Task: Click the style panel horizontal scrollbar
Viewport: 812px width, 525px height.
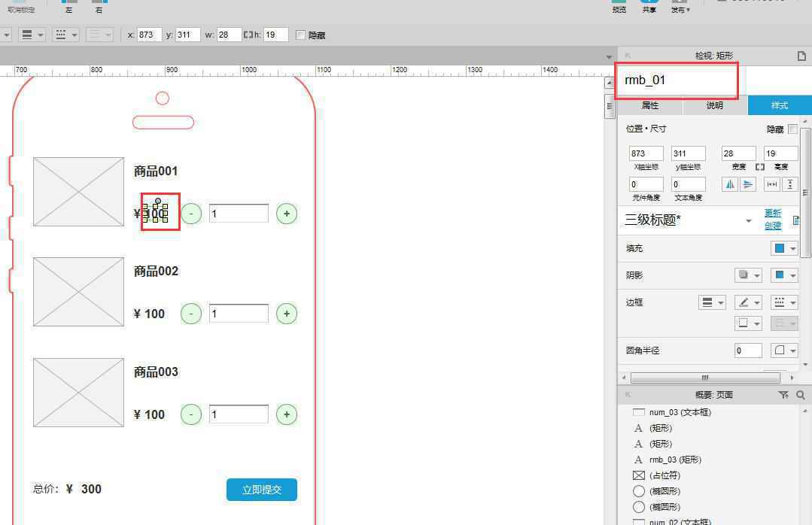Action: pos(705,378)
